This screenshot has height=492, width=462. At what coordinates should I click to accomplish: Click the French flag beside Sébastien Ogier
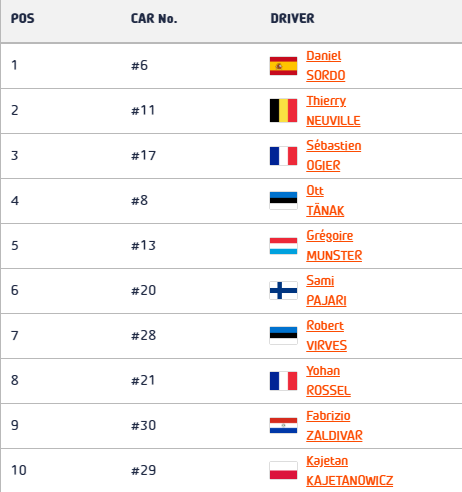click(283, 156)
